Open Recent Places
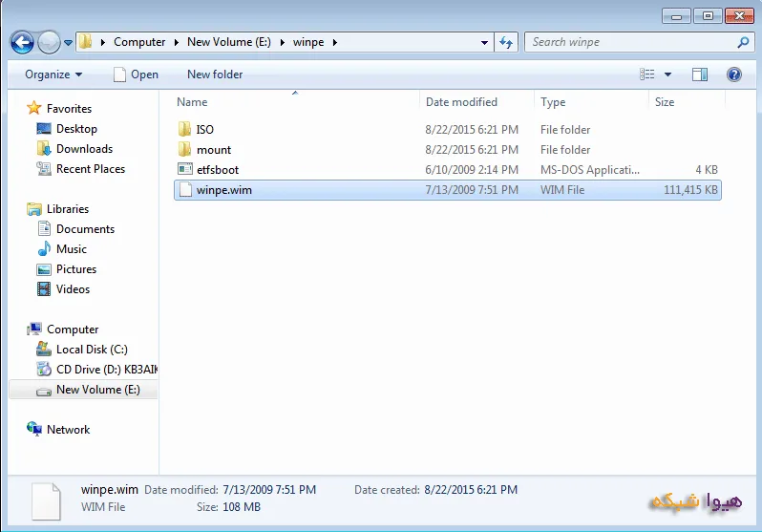 pos(91,169)
